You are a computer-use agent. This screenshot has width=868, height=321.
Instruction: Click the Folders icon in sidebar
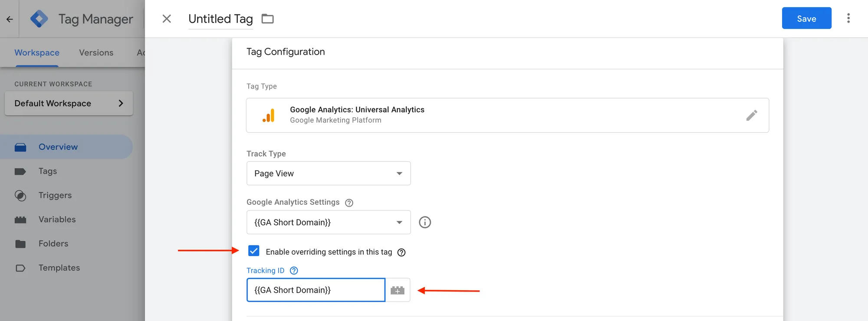pos(20,244)
